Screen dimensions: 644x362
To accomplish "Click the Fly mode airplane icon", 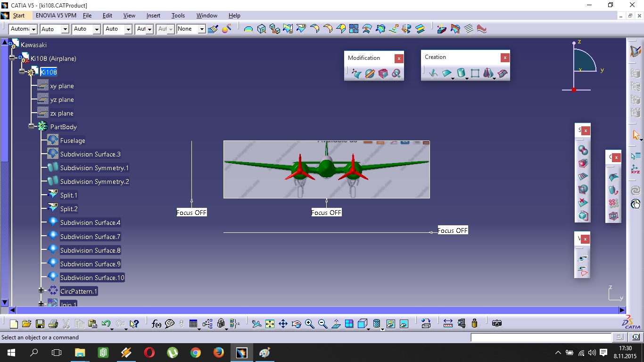I will (256, 324).
